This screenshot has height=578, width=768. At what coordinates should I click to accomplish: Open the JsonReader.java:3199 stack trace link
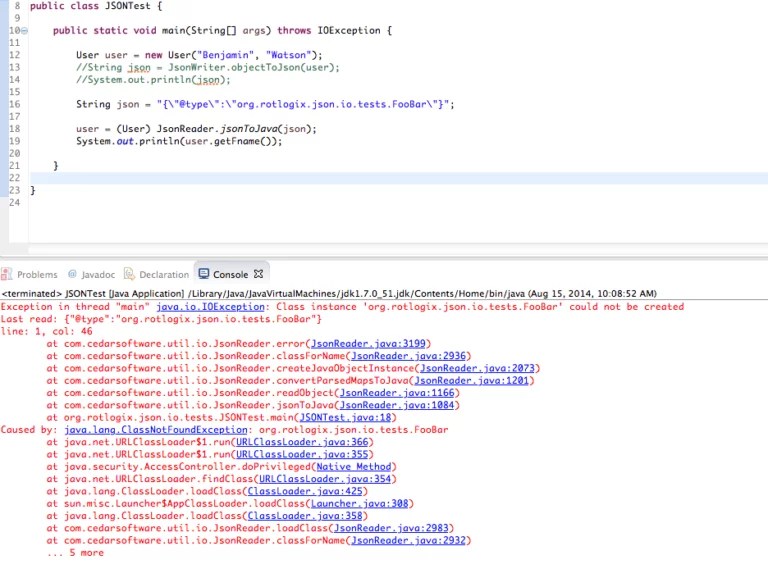tap(368, 344)
